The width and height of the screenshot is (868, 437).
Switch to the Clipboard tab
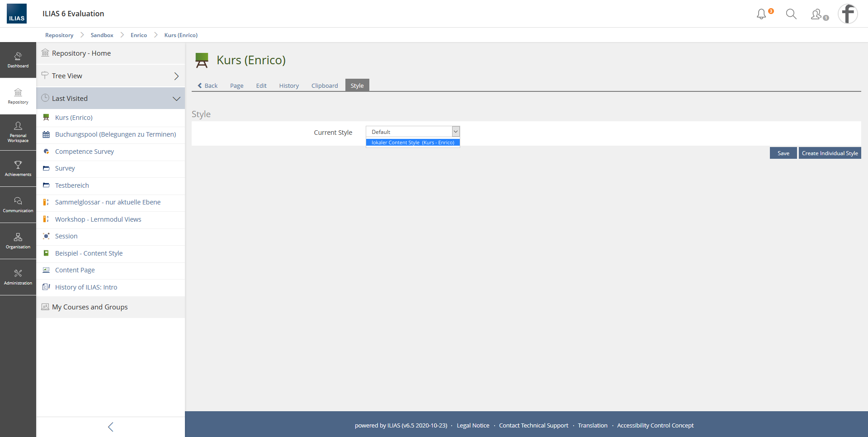324,85
